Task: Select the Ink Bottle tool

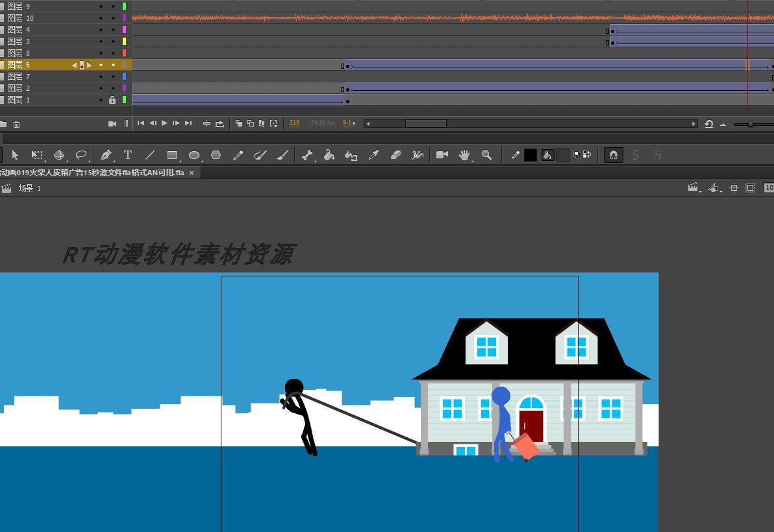Action: 351,155
